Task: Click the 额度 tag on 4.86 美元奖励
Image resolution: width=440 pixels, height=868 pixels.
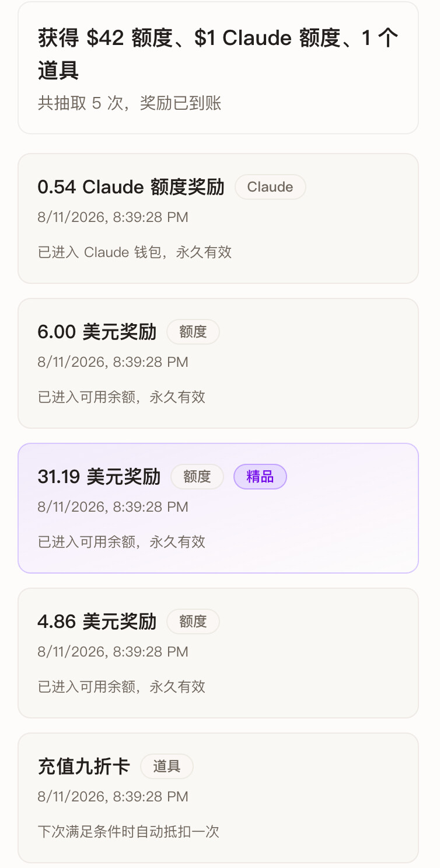Action: click(x=193, y=622)
